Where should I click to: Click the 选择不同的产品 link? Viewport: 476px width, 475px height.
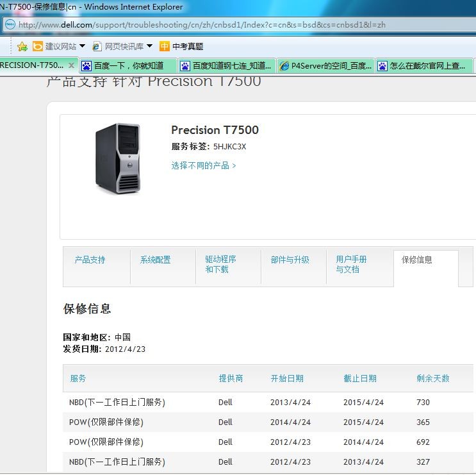point(203,165)
